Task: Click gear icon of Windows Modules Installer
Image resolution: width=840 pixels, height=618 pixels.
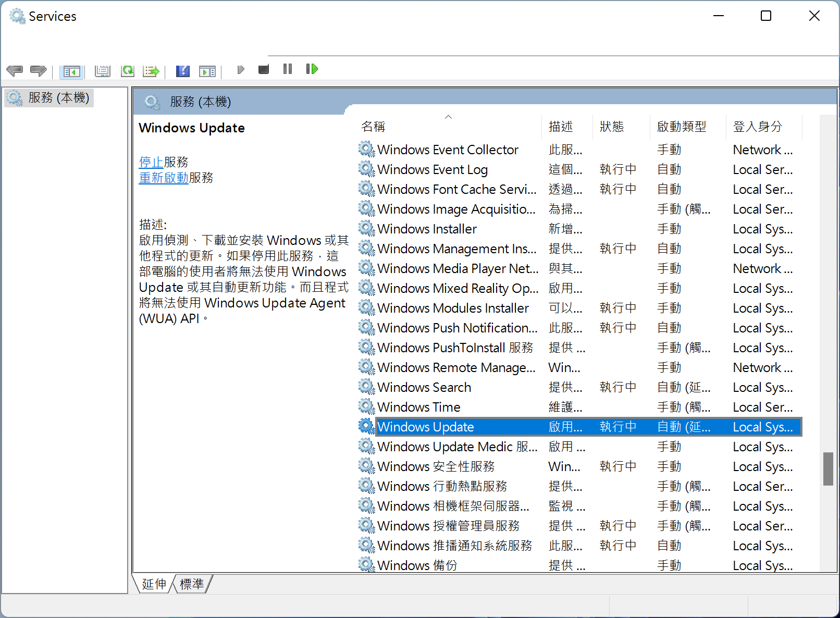Action: (367, 308)
